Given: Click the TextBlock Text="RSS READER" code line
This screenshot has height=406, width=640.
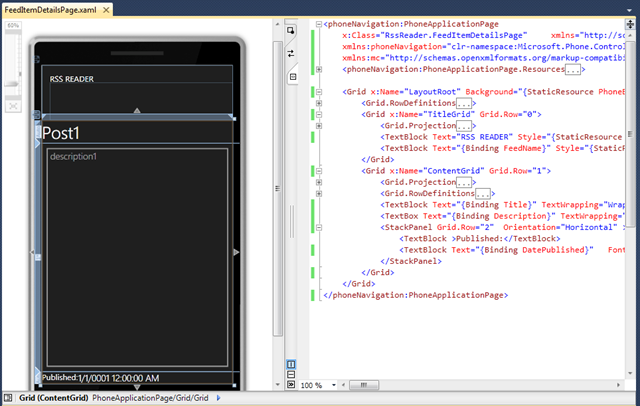Looking at the screenshot, I should [502, 137].
